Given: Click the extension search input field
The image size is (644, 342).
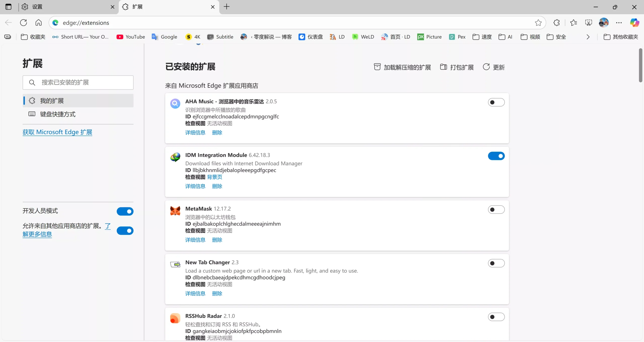Looking at the screenshot, I should pyautogui.click(x=78, y=82).
